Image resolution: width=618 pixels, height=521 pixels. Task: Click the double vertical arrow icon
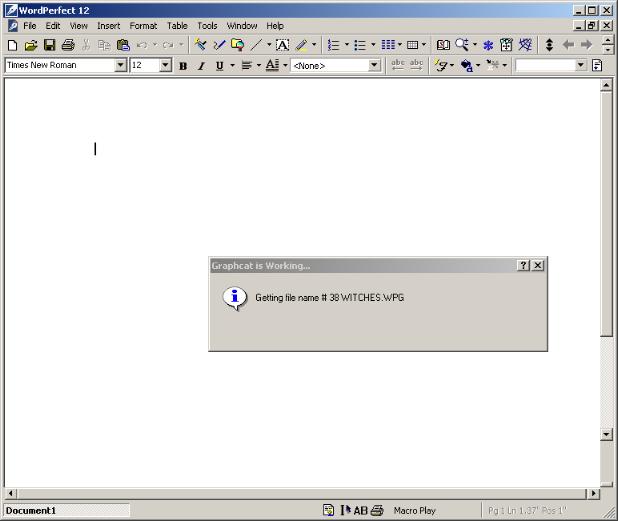click(549, 45)
